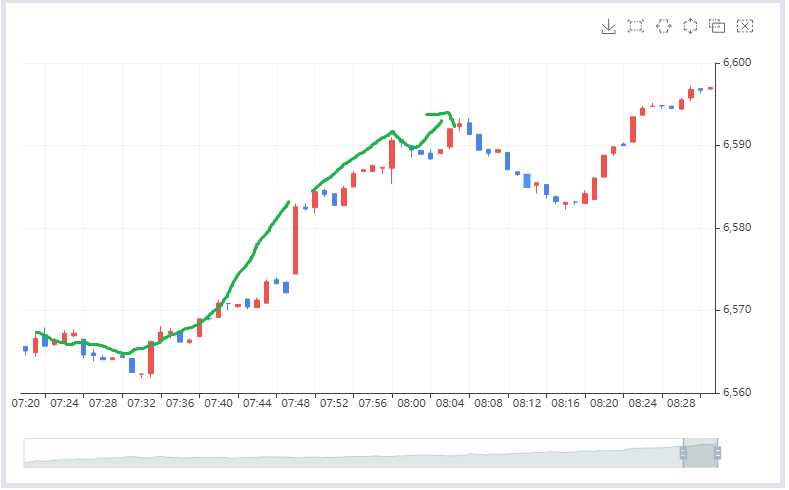Click the 07:36 time axis label
The width and height of the screenshot is (789, 490).
(180, 403)
